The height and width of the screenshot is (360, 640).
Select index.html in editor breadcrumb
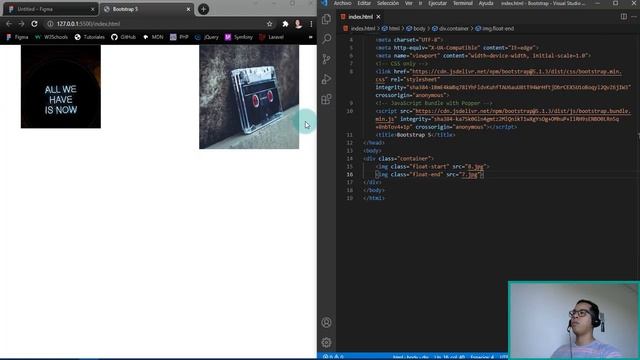359,29
